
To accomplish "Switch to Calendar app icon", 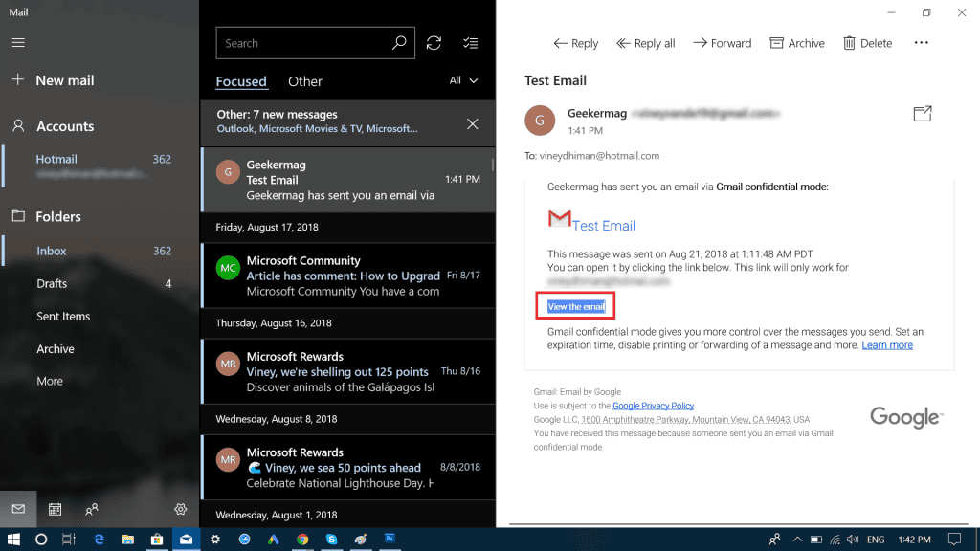I will click(x=55, y=509).
